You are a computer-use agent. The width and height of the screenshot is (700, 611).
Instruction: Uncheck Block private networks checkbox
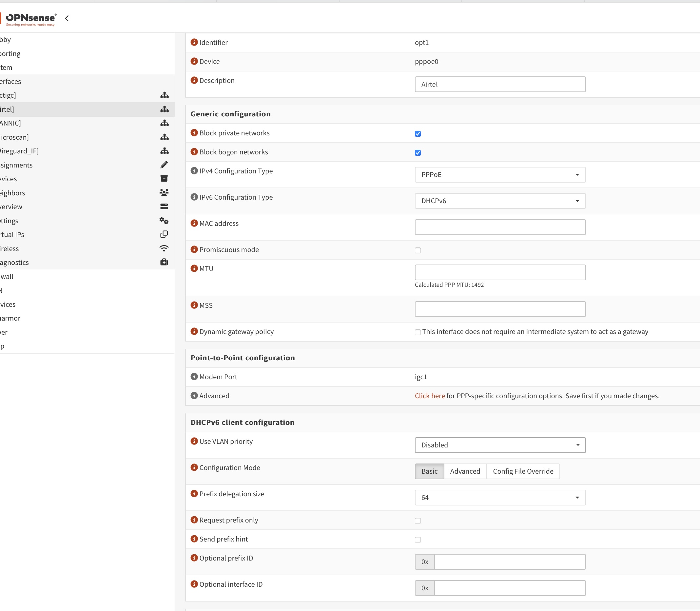pyautogui.click(x=418, y=134)
